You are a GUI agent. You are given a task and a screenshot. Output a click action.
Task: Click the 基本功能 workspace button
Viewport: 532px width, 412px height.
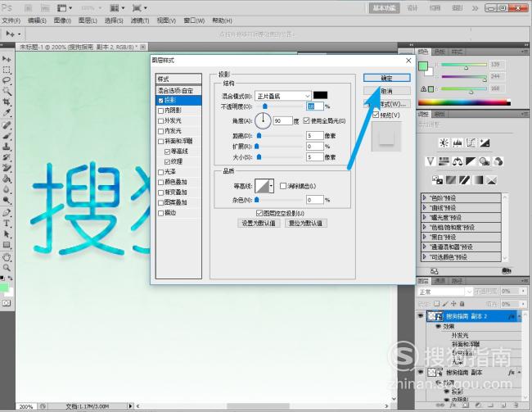pyautogui.click(x=384, y=8)
